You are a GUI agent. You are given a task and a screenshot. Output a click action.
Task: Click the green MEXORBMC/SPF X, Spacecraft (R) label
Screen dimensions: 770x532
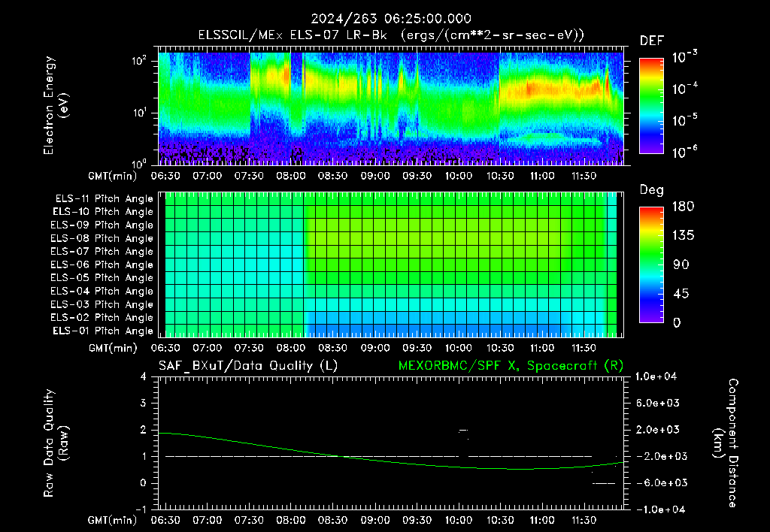click(511, 366)
